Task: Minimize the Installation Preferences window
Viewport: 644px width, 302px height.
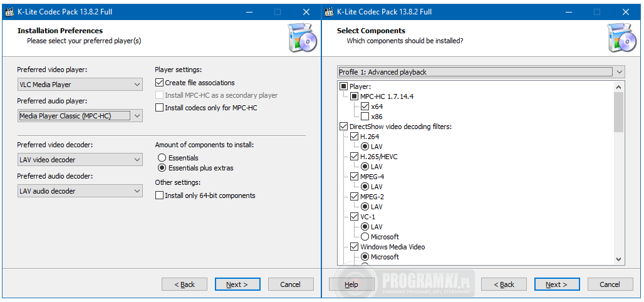Action: pyautogui.click(x=249, y=13)
